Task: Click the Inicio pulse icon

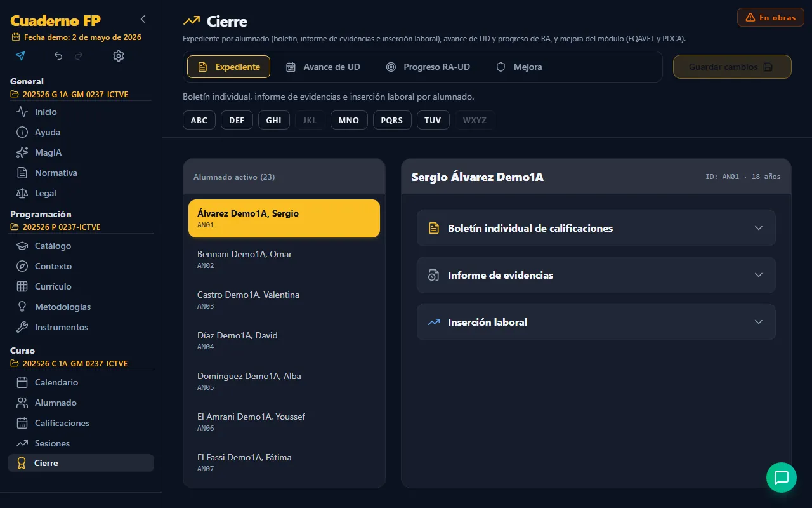Action: (22, 112)
